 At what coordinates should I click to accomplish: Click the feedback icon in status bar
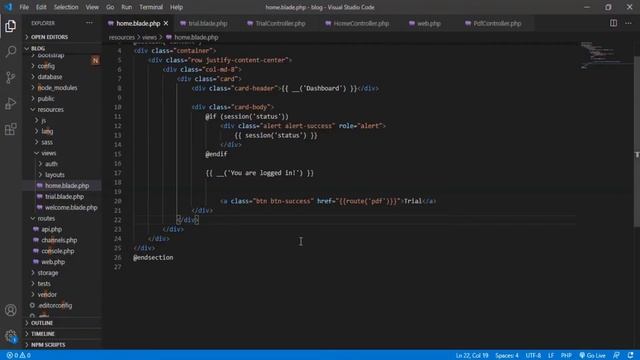click(616, 356)
